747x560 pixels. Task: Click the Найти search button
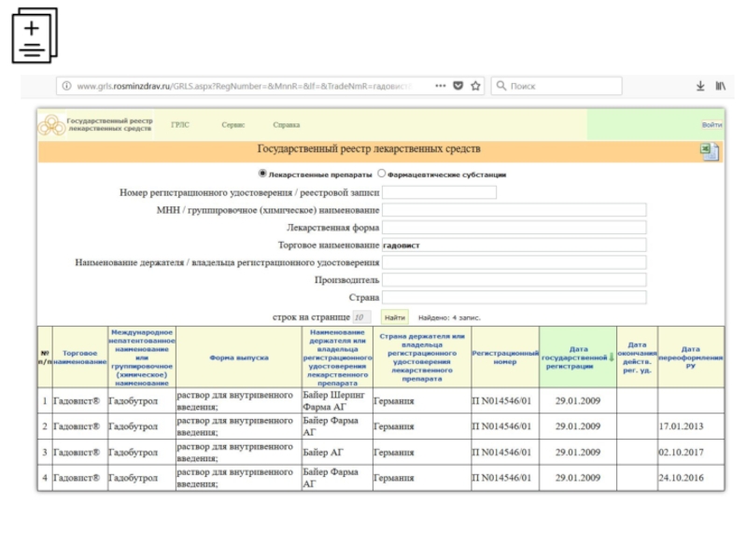[395, 317]
